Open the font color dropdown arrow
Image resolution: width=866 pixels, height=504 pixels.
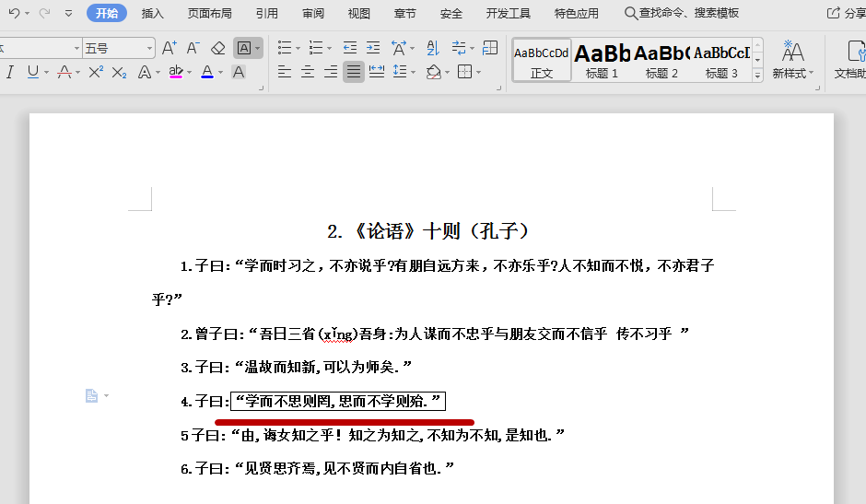click(220, 73)
